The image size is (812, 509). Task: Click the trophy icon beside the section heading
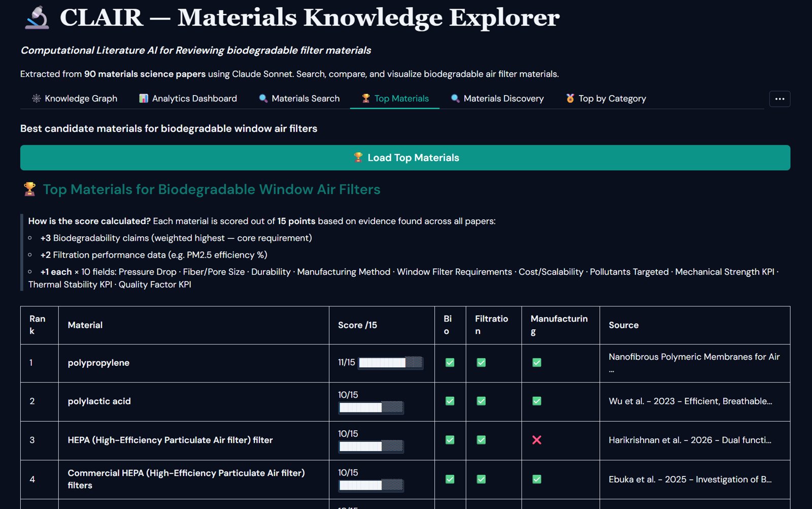[30, 189]
